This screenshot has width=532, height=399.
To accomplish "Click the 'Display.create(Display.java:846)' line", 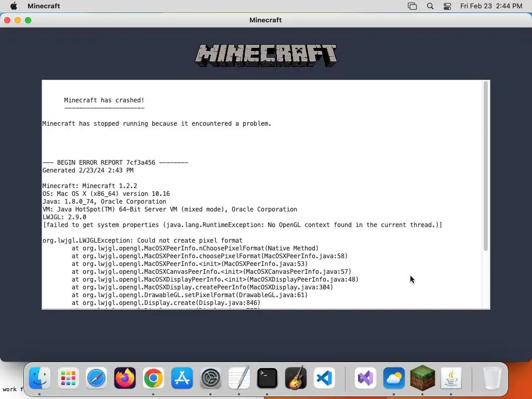I will (x=166, y=303).
